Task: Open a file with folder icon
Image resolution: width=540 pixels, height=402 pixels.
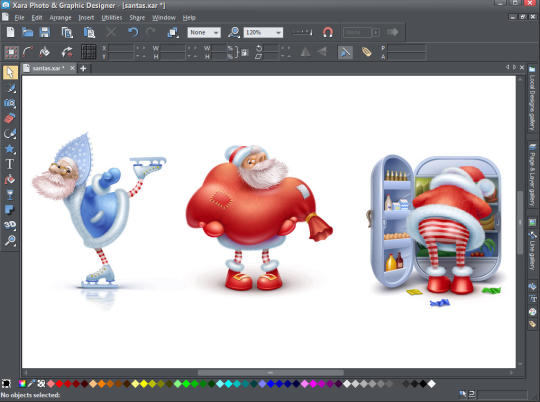Action: pos(28,32)
